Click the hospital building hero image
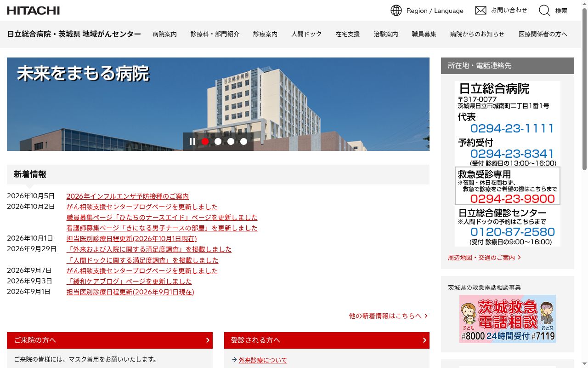Screen dimensions: 588x368 click(218, 104)
